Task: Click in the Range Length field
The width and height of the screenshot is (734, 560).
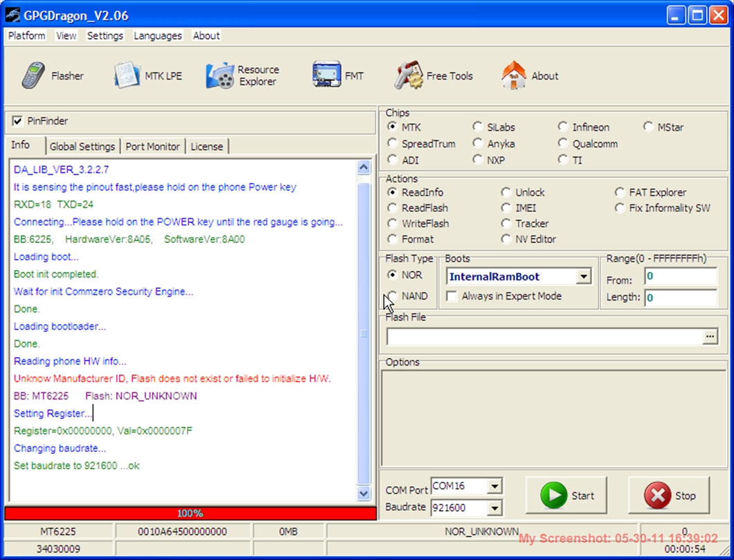Action: 681,298
